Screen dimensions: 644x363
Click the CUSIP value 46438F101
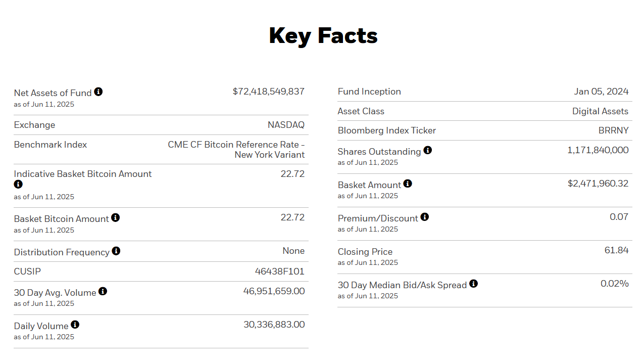coord(279,271)
